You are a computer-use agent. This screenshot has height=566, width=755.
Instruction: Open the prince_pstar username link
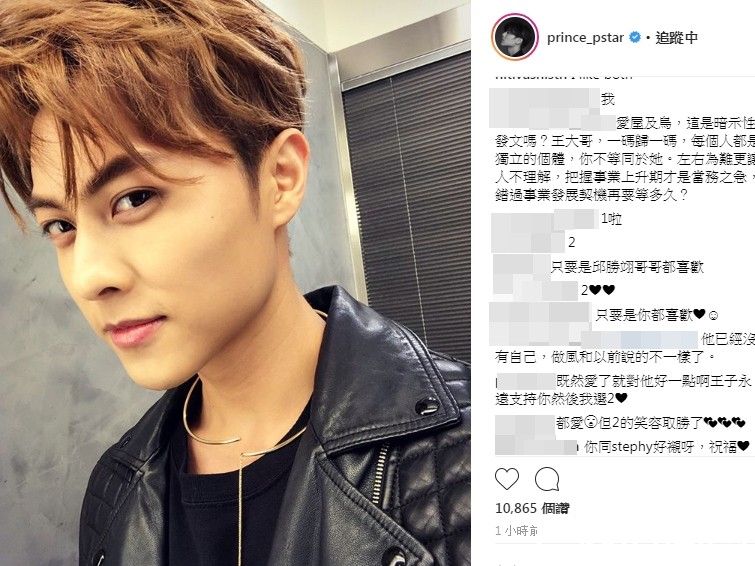click(x=586, y=38)
